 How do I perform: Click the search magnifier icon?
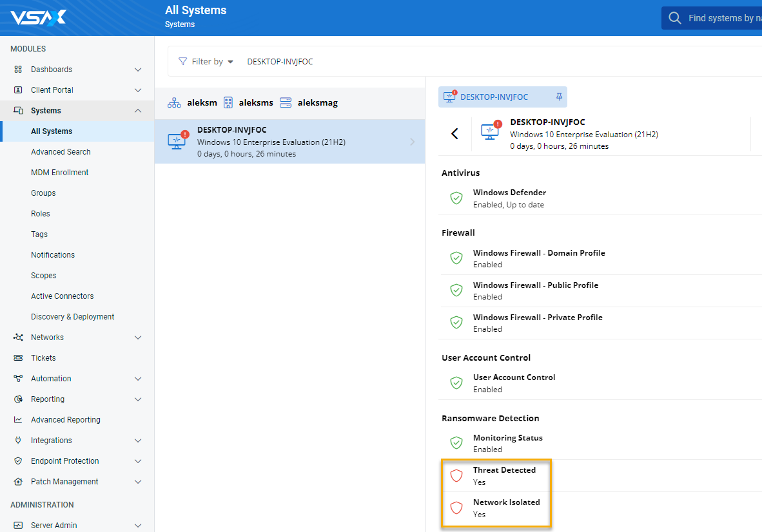click(675, 18)
